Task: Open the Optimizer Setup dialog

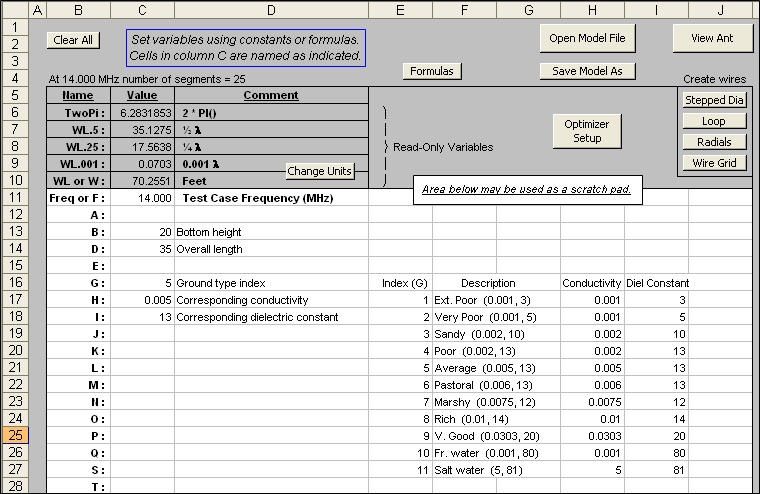Action: [587, 131]
